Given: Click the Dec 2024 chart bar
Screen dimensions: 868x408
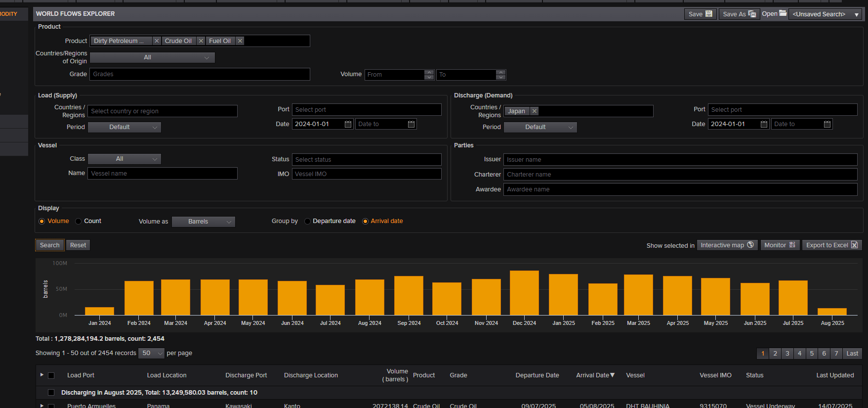Looking at the screenshot, I should (524, 293).
